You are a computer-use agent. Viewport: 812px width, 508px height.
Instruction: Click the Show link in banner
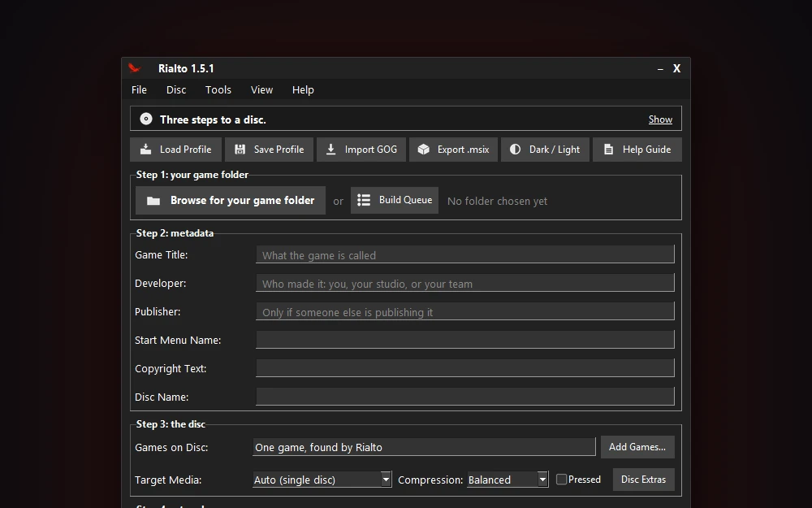click(x=660, y=119)
